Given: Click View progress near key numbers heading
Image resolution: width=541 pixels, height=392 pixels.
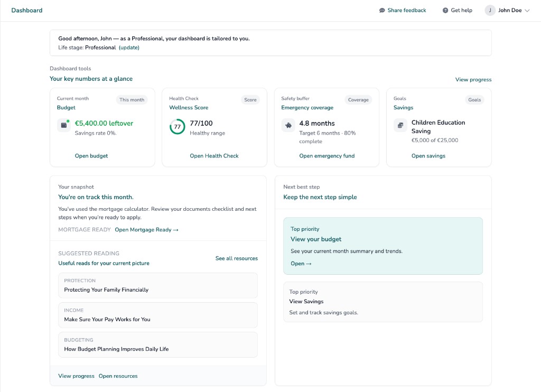Looking at the screenshot, I should coord(474,79).
